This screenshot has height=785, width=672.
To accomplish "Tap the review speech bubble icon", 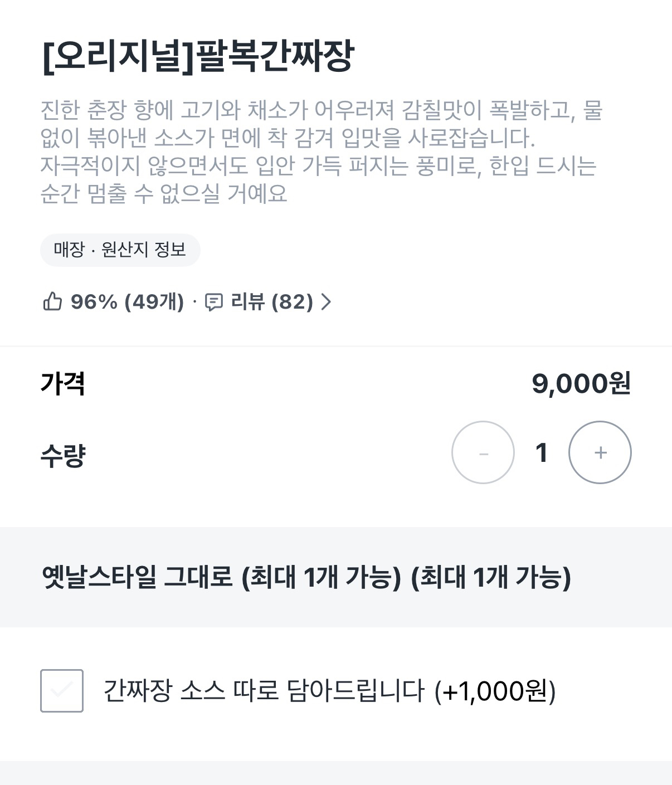I will tap(214, 302).
